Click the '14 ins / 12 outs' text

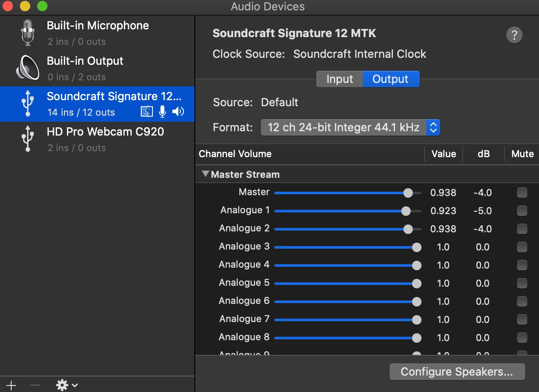81,112
